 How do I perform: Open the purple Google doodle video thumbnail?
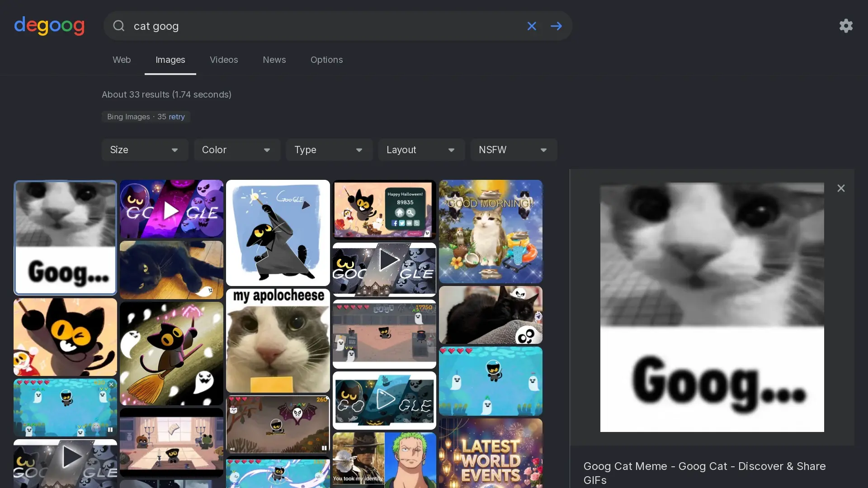click(171, 209)
